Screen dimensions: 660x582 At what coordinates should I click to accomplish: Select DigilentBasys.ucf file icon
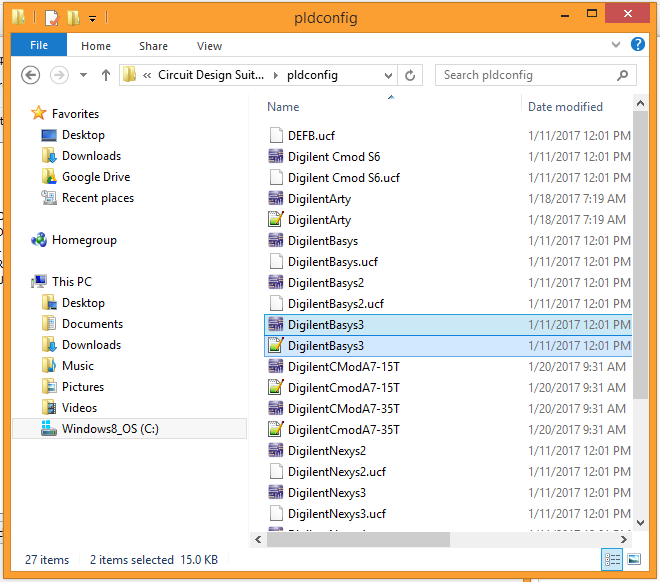276,262
